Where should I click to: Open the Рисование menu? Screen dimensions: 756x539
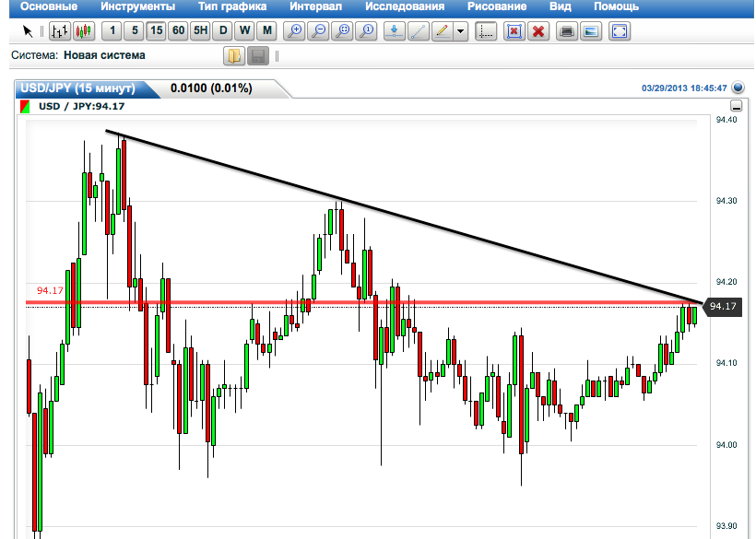click(497, 6)
